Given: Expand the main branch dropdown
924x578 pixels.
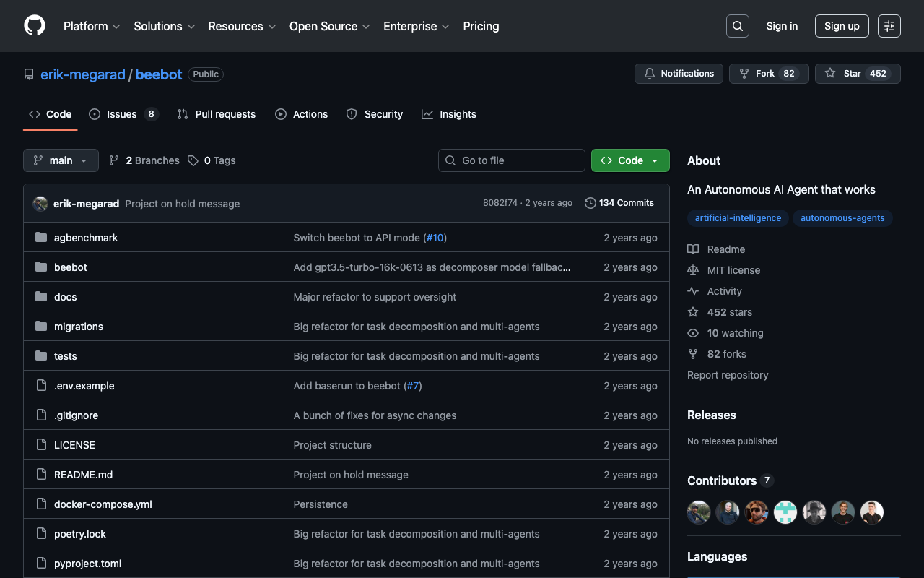Looking at the screenshot, I should 61,160.
